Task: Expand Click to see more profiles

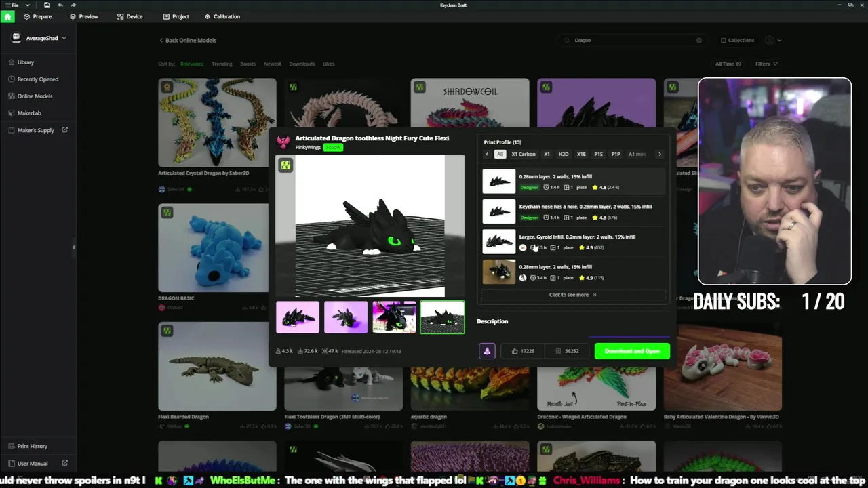Action: click(x=573, y=295)
